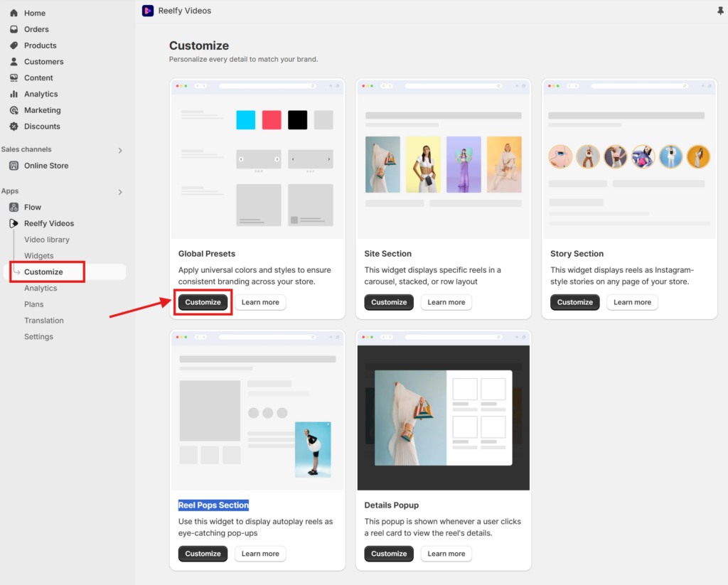
Task: Open Settings under Reelfy Videos
Action: pyautogui.click(x=38, y=337)
